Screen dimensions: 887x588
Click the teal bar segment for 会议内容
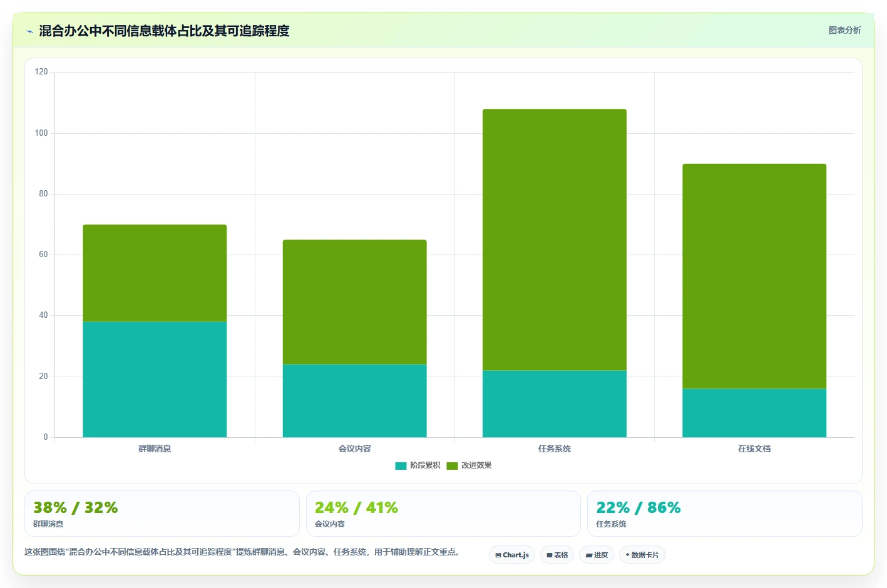(x=354, y=401)
